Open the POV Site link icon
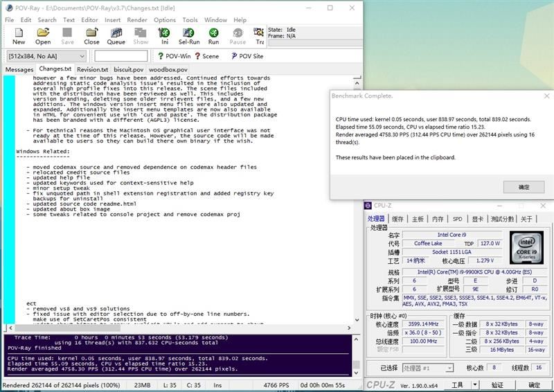Screen dimensions: 554x392 (247, 56)
